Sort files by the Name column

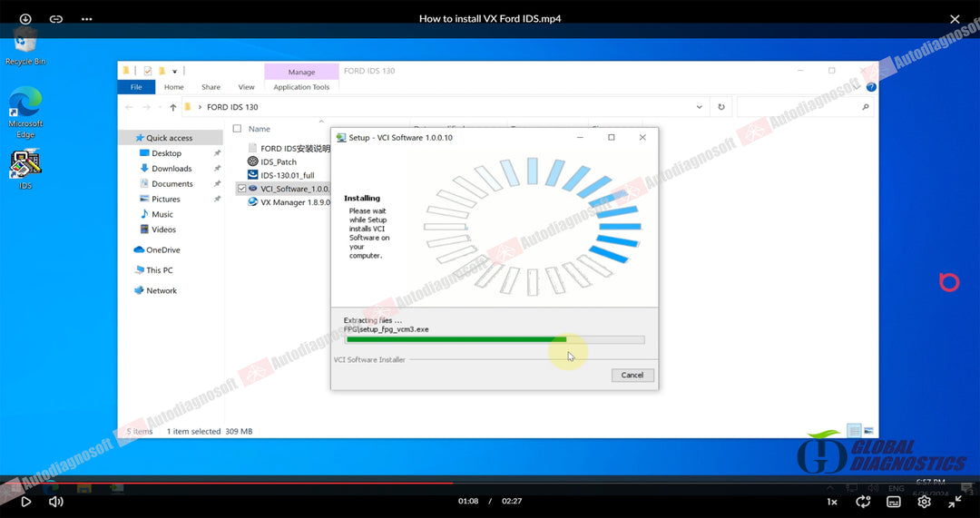coord(260,129)
